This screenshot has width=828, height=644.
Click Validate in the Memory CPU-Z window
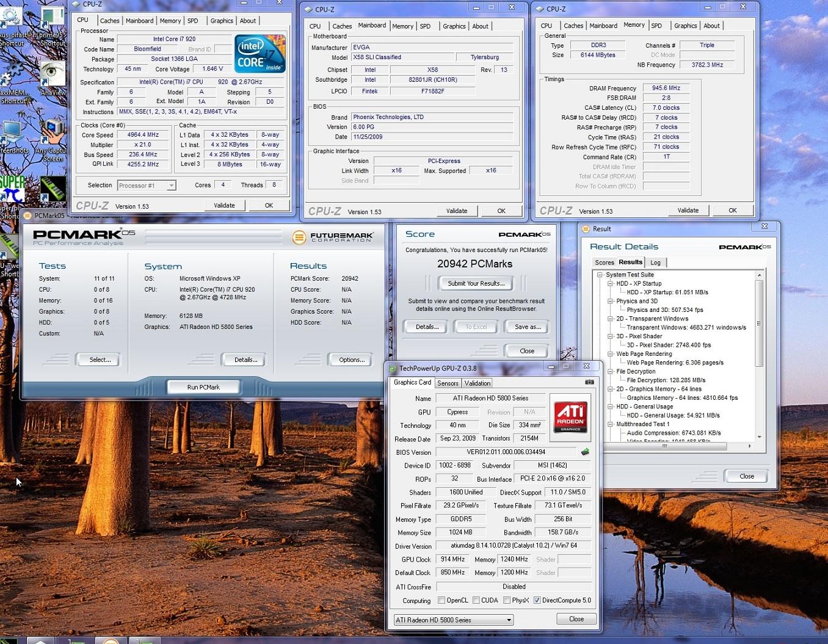688,211
